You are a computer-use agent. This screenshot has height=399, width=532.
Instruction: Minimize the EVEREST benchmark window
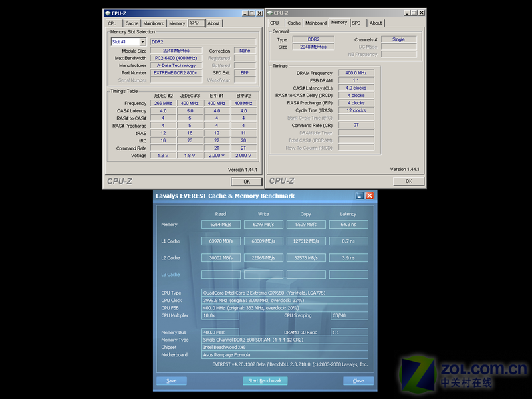(360, 196)
